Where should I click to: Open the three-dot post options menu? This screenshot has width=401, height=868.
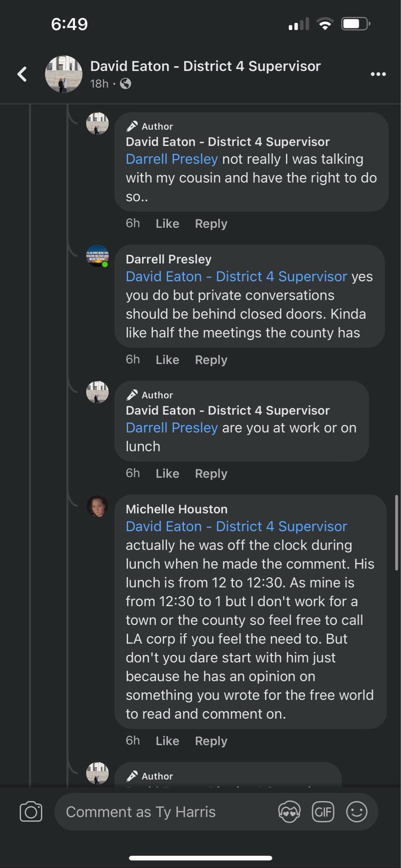tap(378, 74)
